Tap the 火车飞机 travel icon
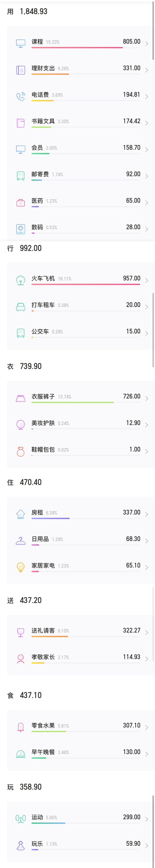The width and height of the screenshot is (155, 868). pyautogui.click(x=20, y=280)
